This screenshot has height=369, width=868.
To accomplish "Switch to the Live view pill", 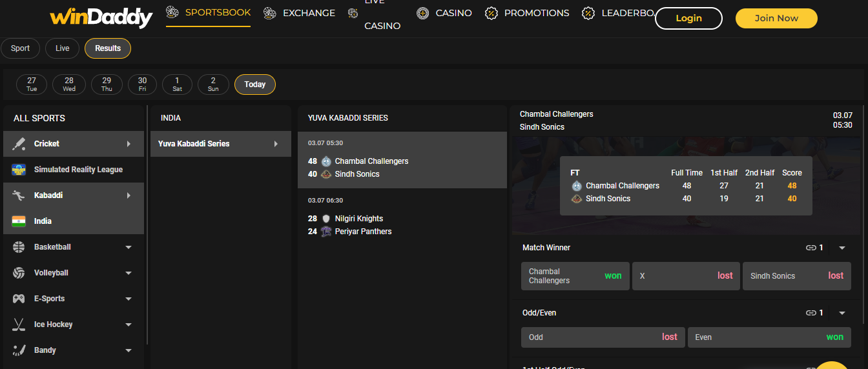I will (x=62, y=48).
